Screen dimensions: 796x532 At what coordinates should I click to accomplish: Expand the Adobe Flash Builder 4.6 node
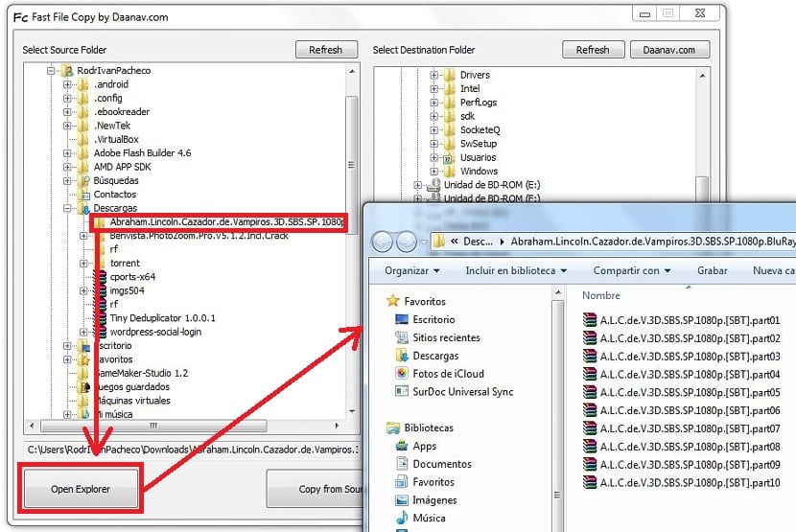click(67, 152)
